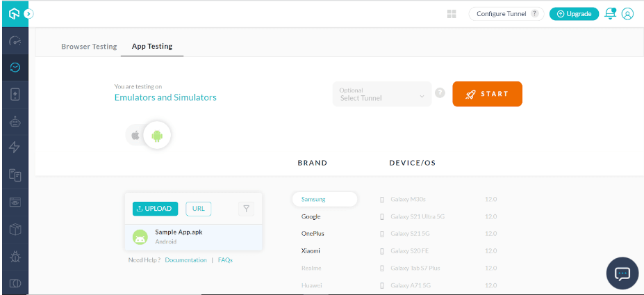Click the LambdaTest logo icon
This screenshot has width=644, height=295.
point(13,13)
